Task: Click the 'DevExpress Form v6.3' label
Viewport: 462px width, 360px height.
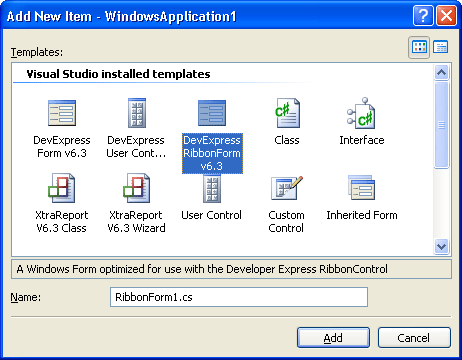Action: 62,147
